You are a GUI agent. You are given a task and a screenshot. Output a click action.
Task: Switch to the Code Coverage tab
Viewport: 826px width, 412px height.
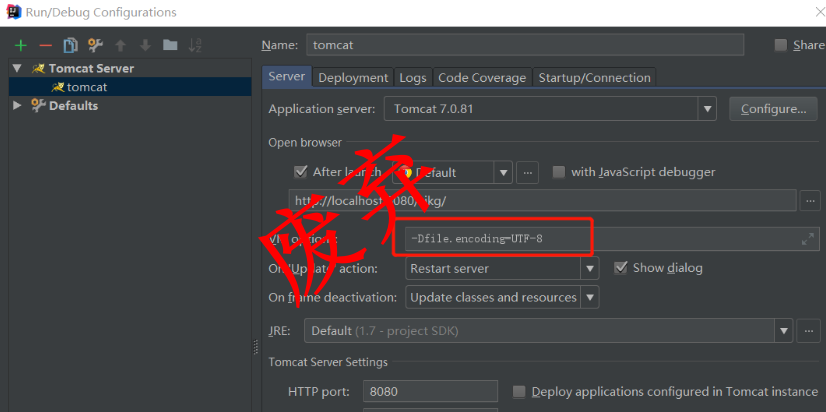pos(482,77)
